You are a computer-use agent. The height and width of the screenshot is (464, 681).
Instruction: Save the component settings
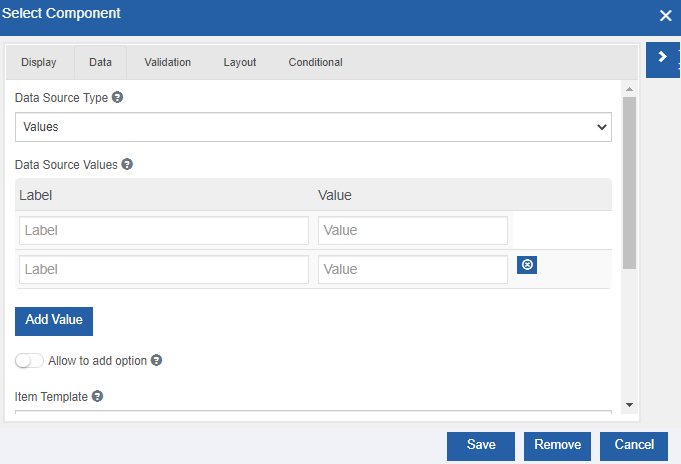coord(481,446)
